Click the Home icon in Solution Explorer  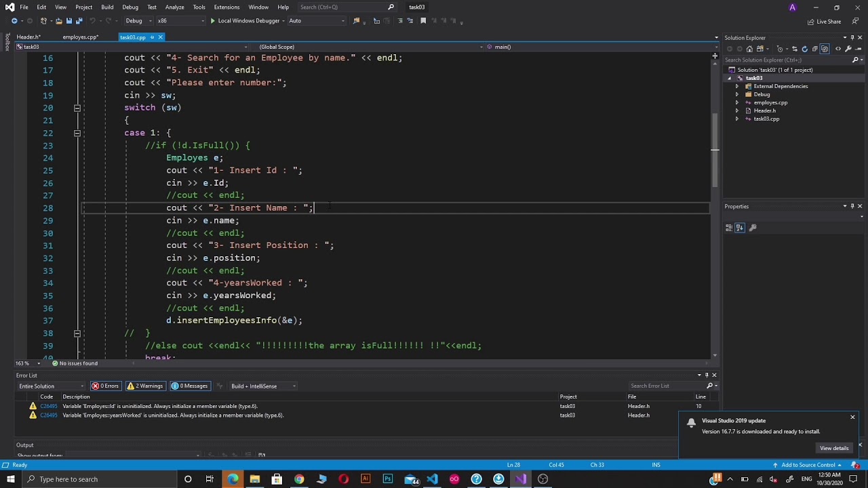tap(749, 49)
